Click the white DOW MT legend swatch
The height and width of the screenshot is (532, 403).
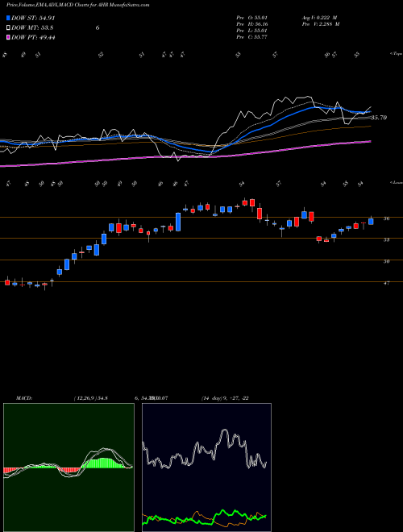pyautogui.click(x=8, y=28)
